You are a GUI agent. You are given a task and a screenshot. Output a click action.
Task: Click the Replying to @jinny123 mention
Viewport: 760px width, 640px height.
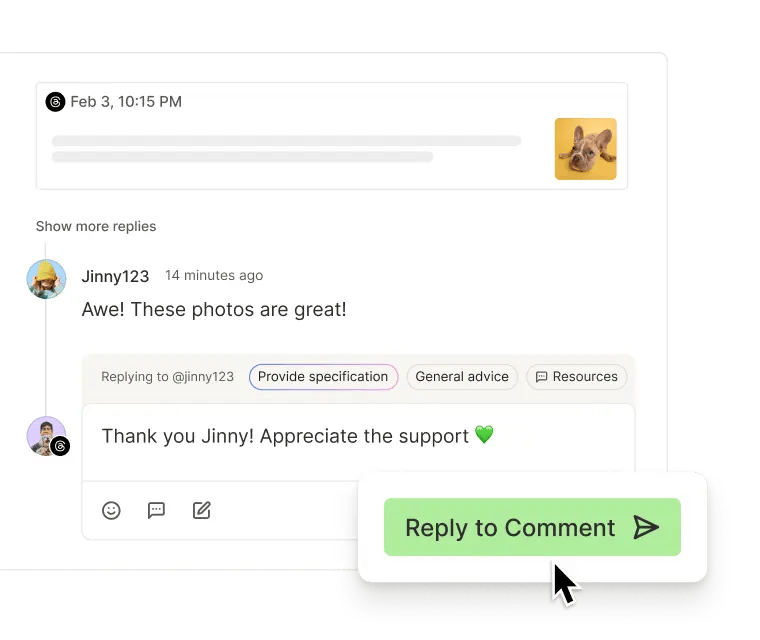tap(167, 377)
